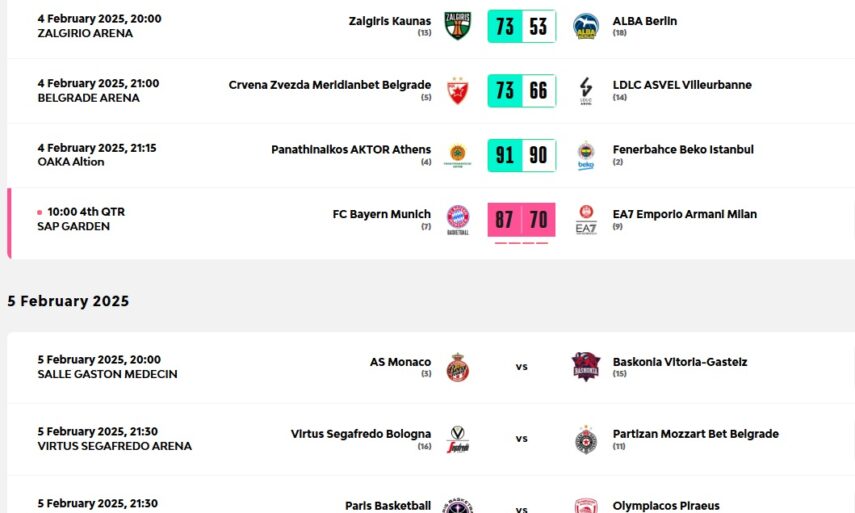Click the Crvena Zvezda club crest
Screen dimensions: 855x513
458,91
